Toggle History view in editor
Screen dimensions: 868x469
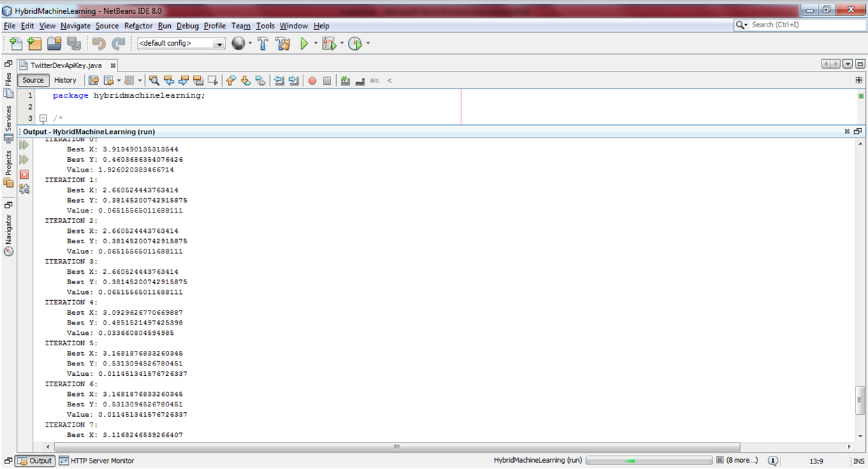coord(65,81)
